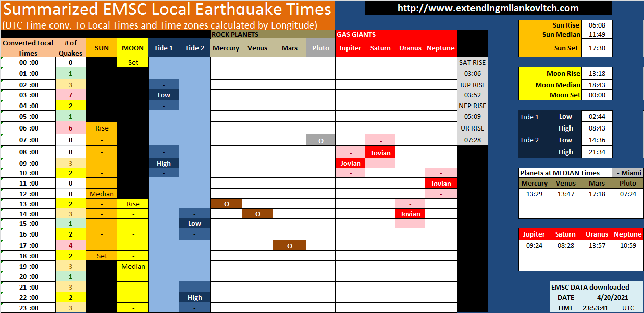Click the Venus header in the main table
Image resolution: width=644 pixels, height=313 pixels.
pyautogui.click(x=257, y=48)
